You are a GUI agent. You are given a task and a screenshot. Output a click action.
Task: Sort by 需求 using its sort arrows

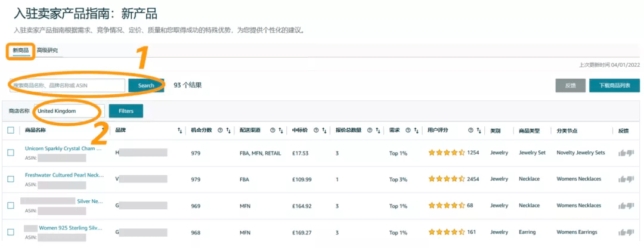pyautogui.click(x=416, y=130)
